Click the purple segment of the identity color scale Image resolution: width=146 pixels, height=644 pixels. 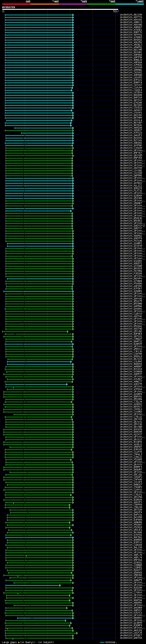click(73, 4)
